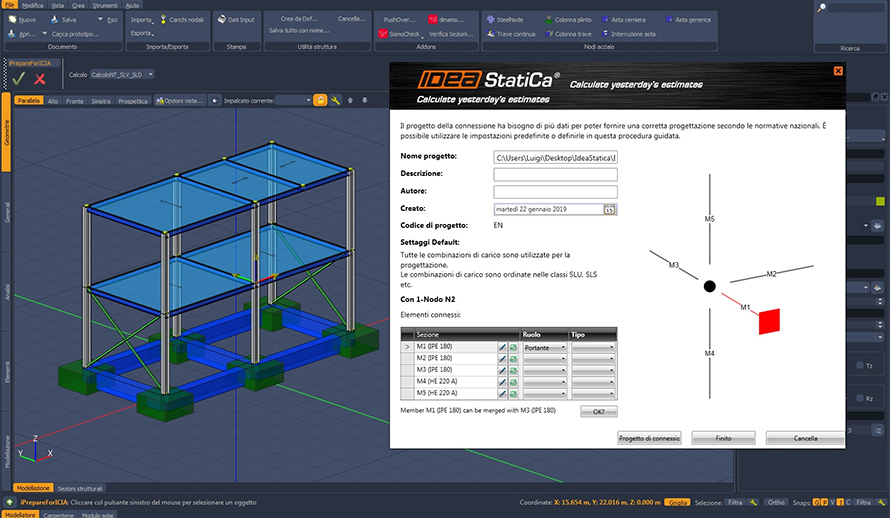Select the SteelNode steel joint tool
This screenshot has width=890, height=518.
[490, 19]
